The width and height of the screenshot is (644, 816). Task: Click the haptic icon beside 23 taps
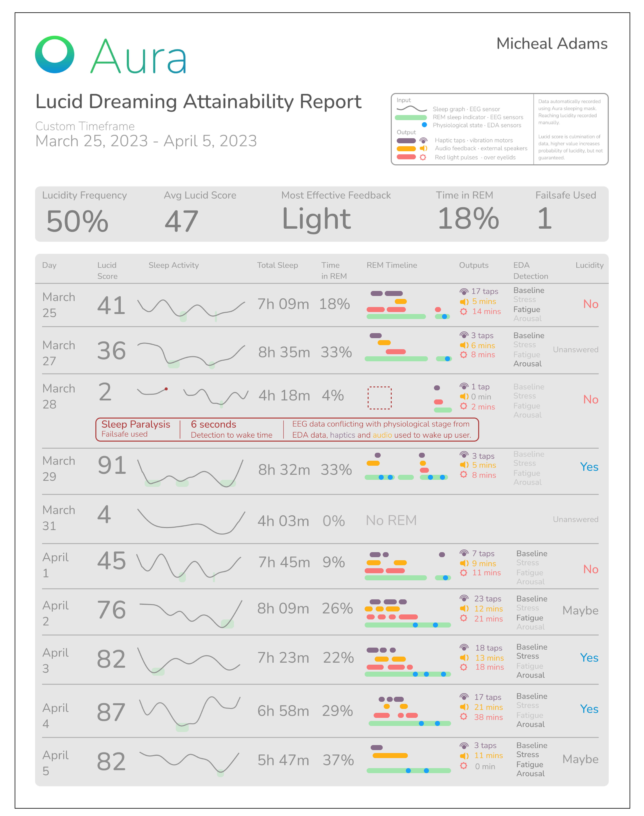(464, 599)
